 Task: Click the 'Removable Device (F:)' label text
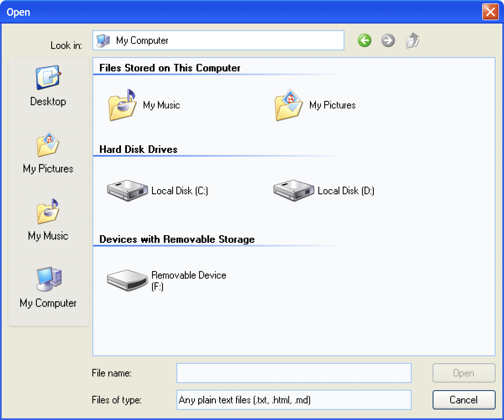click(189, 281)
